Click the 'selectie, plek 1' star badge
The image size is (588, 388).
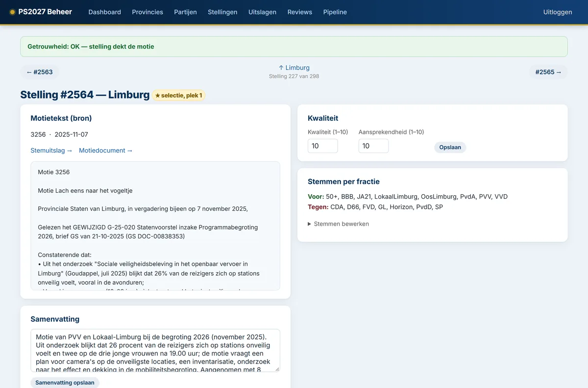click(x=179, y=95)
